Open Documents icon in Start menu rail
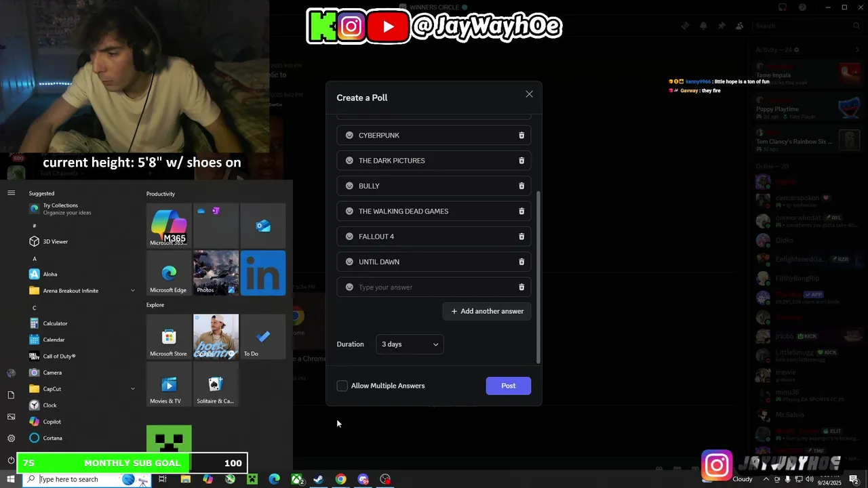The width and height of the screenshot is (868, 488). click(x=11, y=395)
